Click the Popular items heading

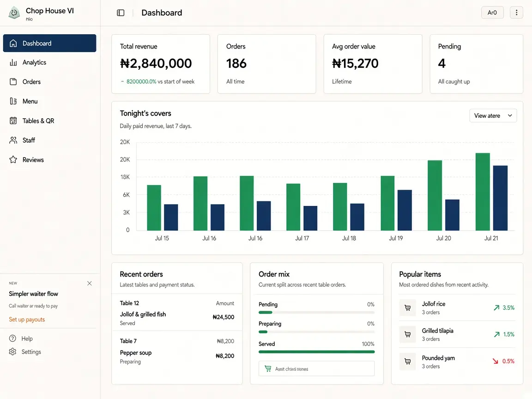[420, 274]
